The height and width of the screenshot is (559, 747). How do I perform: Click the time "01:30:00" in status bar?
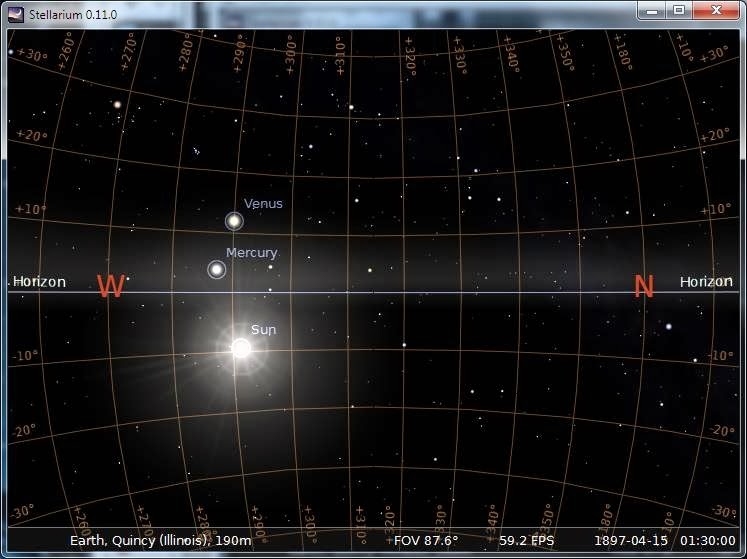tap(707, 541)
